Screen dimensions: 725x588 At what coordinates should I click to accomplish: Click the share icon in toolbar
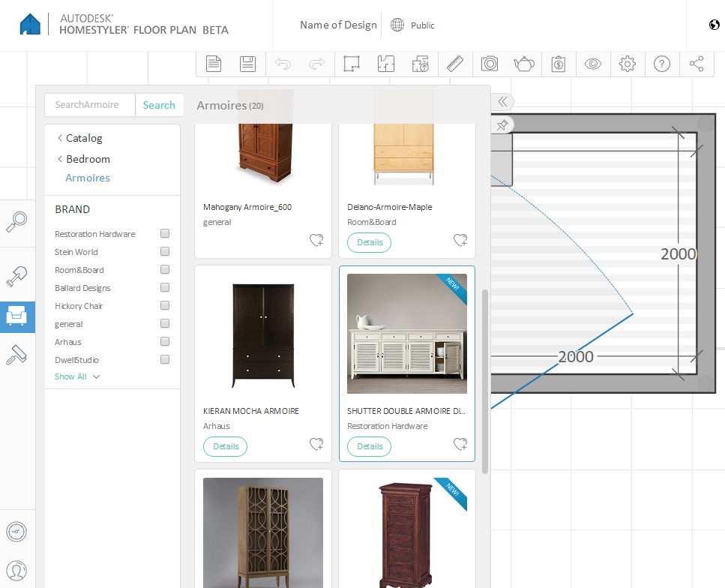click(x=697, y=64)
